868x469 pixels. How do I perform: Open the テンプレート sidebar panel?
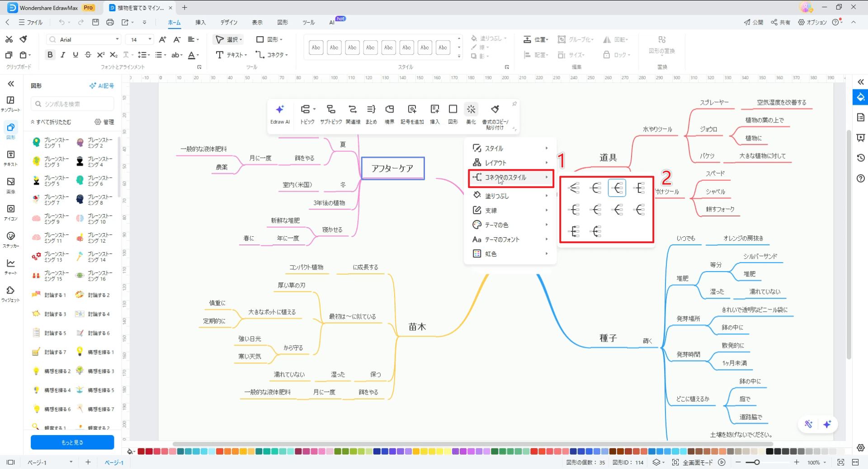(x=11, y=103)
